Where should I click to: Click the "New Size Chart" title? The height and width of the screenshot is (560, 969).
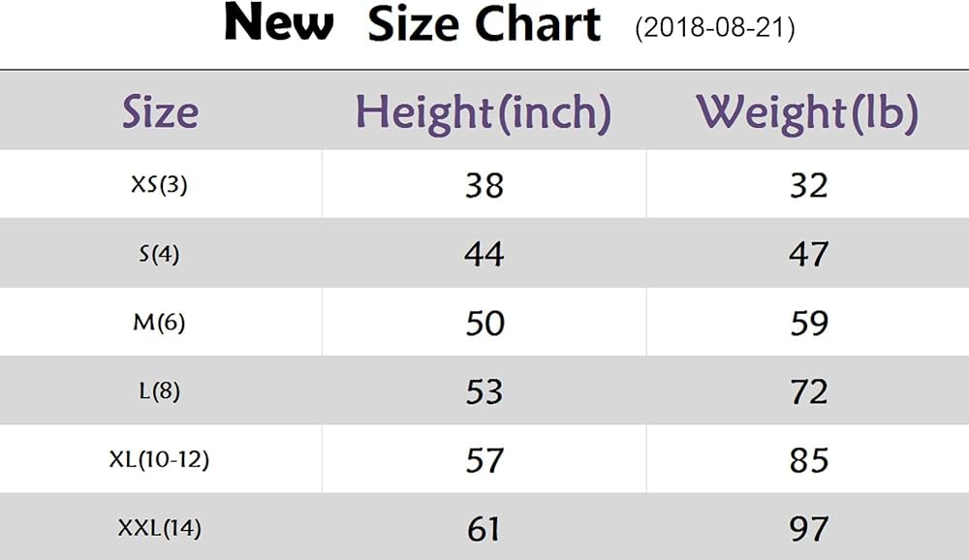pos(413,25)
